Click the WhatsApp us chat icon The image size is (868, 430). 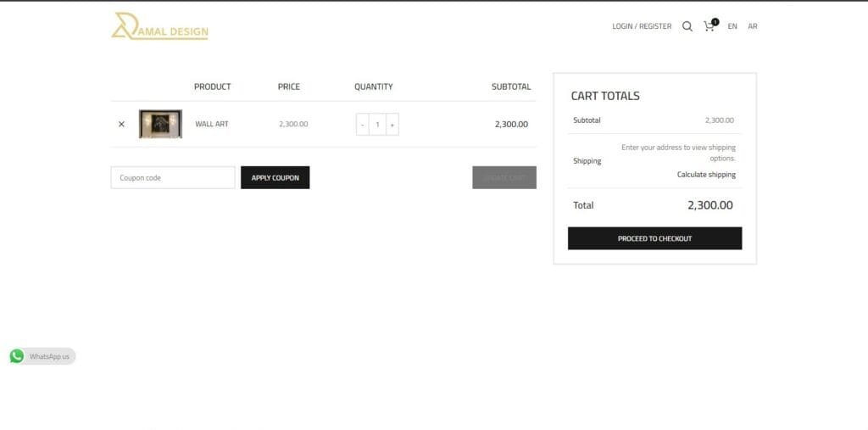(x=17, y=355)
